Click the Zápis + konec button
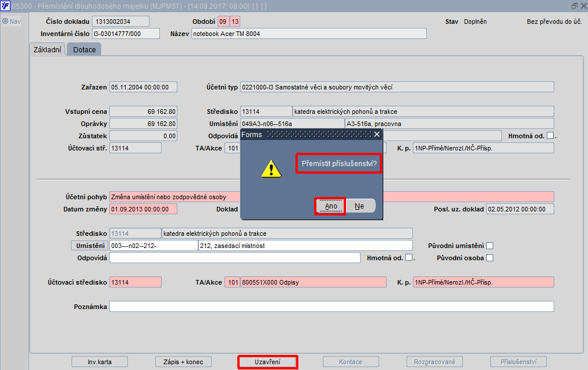 183,362
